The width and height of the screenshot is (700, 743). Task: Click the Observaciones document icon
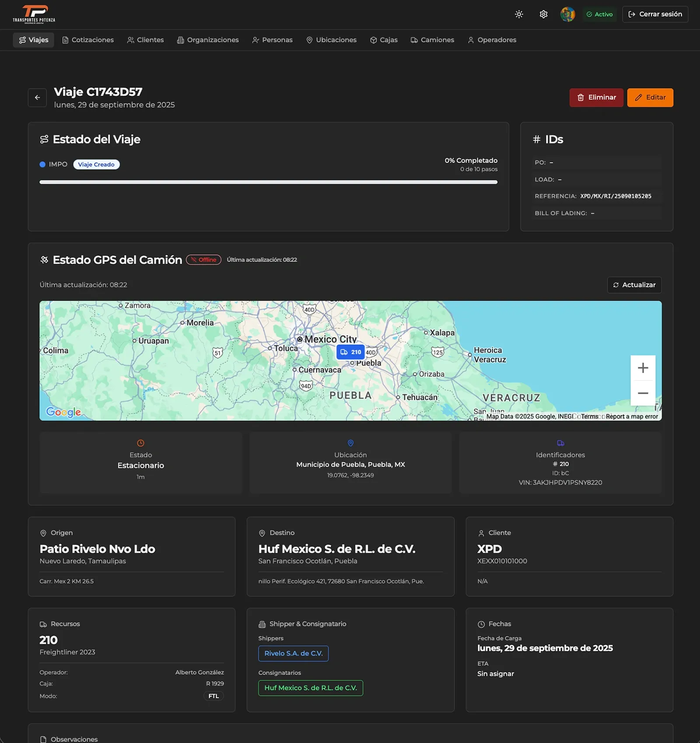point(43,739)
